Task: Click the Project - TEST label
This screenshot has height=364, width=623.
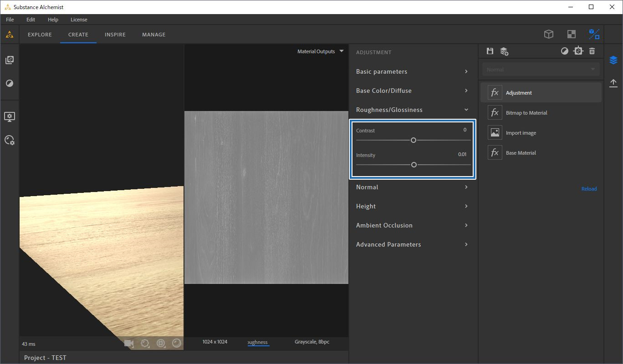Action: pyautogui.click(x=45, y=358)
